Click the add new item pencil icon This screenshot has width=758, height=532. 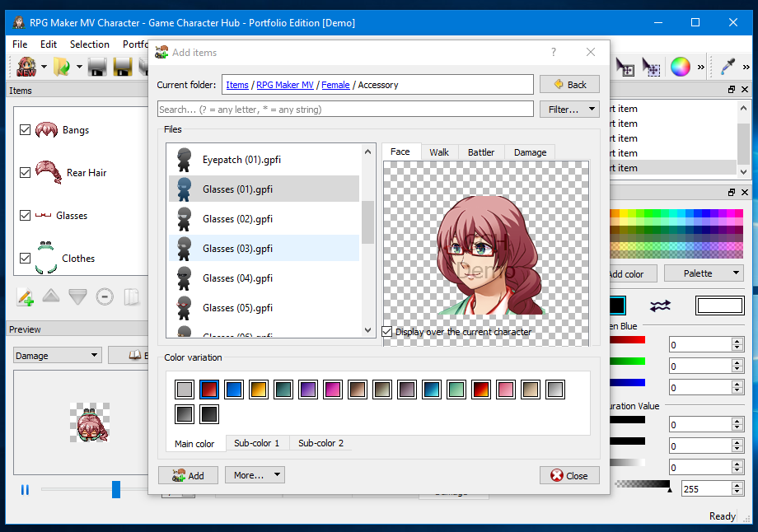tap(26, 296)
